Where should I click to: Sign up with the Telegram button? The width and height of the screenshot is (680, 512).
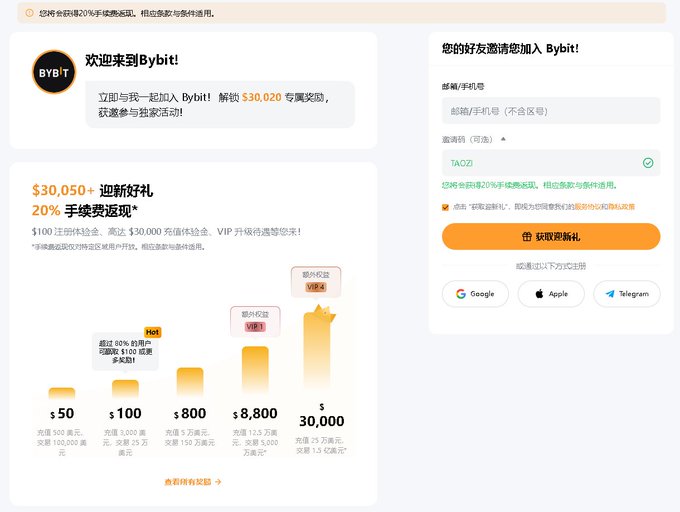[627, 294]
